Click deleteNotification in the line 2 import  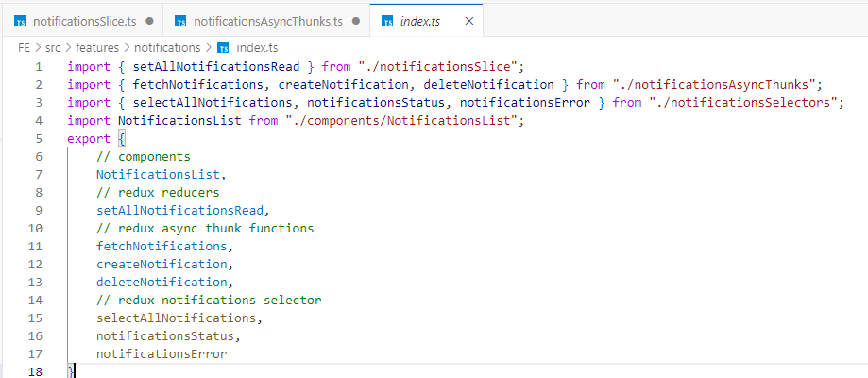(489, 85)
